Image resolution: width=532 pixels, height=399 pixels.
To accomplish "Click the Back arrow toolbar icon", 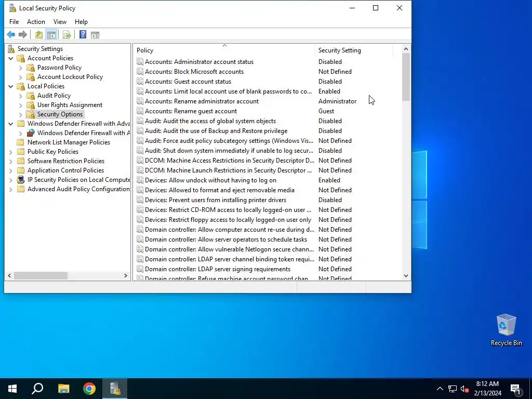I will pyautogui.click(x=11, y=35).
